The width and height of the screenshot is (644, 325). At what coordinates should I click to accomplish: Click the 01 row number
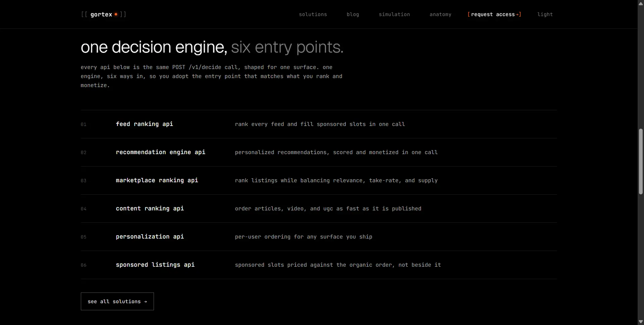84,124
